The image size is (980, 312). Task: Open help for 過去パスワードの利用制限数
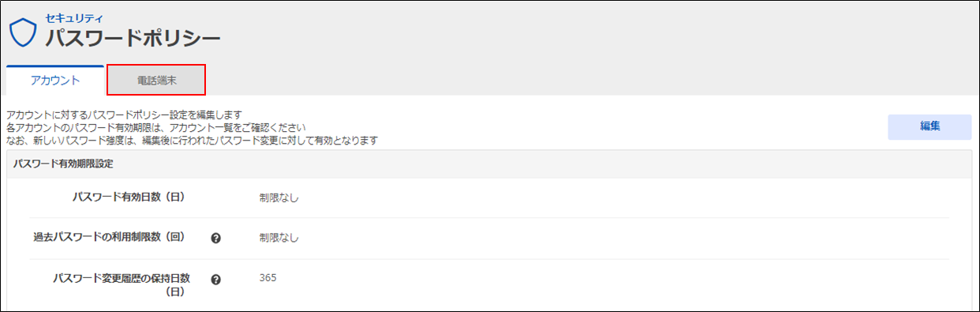click(216, 238)
